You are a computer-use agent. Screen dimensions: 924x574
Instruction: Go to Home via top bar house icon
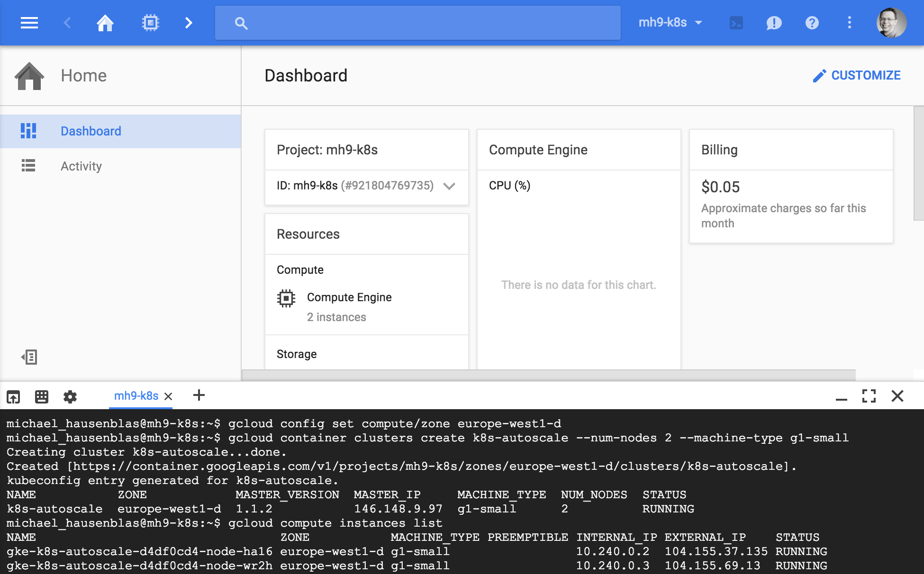pyautogui.click(x=105, y=23)
